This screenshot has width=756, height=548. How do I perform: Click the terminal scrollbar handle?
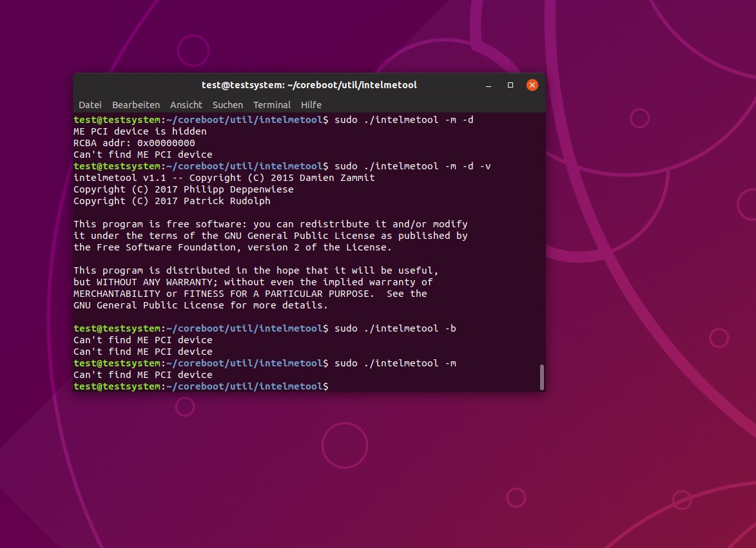tap(542, 377)
